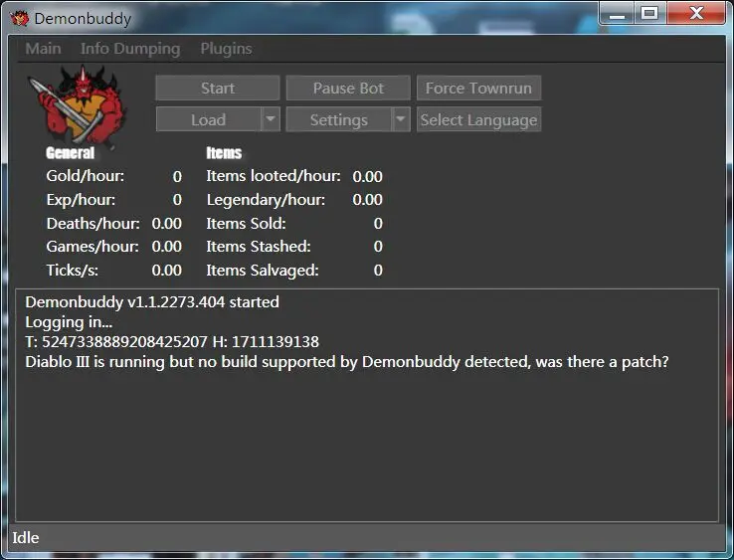
Task: Maximize the Demonbuddy window
Action: click(x=649, y=14)
